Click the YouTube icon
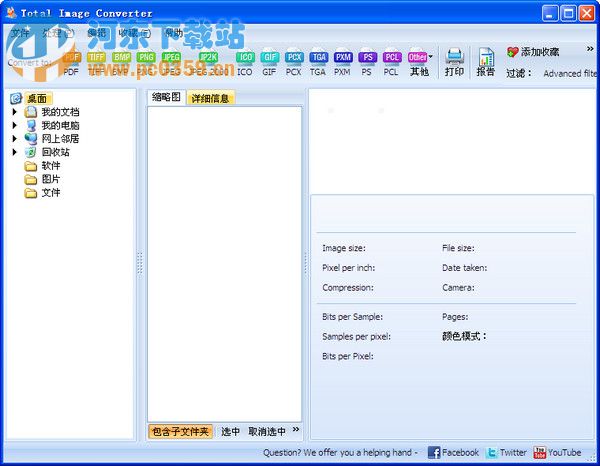 pos(540,453)
